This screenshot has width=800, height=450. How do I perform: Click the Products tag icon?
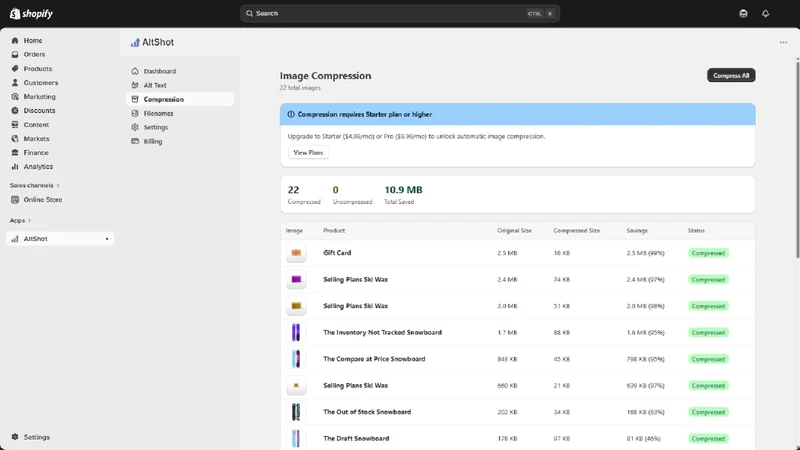pos(15,68)
